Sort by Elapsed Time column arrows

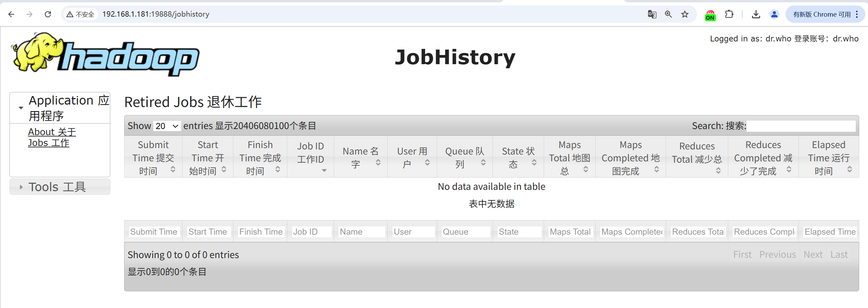click(850, 169)
